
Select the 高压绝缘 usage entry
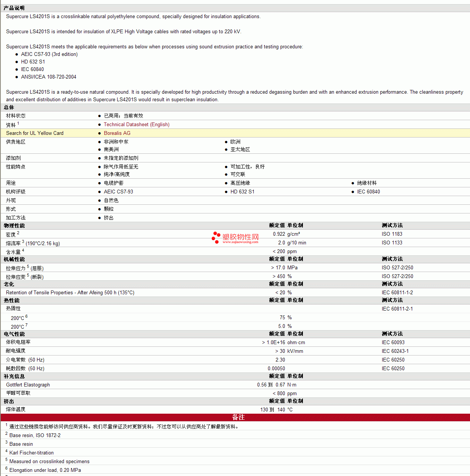click(240, 183)
